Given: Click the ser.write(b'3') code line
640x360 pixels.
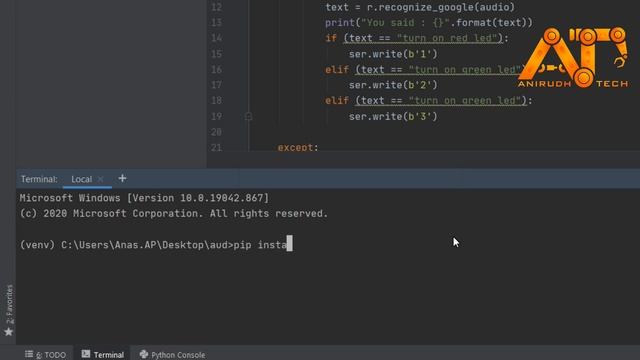Looking at the screenshot, I should point(393,116).
